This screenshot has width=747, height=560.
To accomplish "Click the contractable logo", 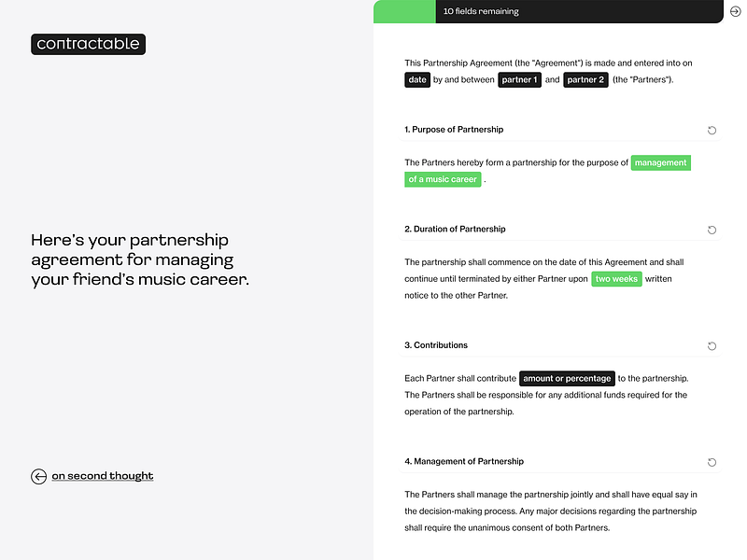I will pos(88,44).
